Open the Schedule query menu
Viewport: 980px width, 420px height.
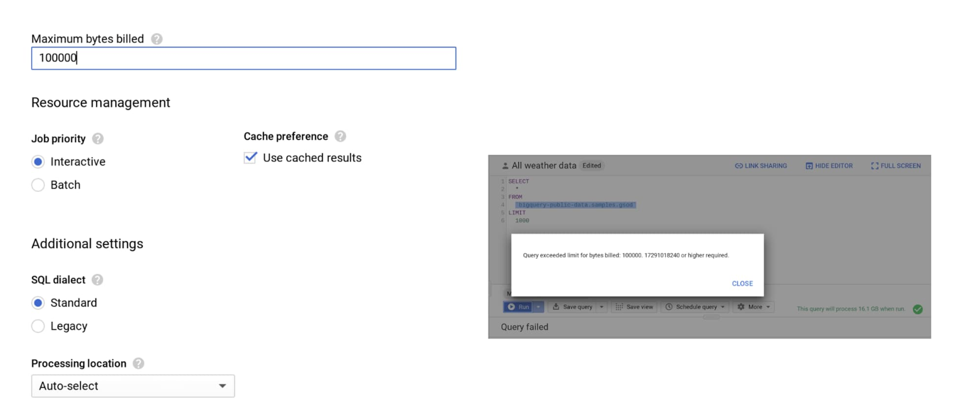click(695, 307)
